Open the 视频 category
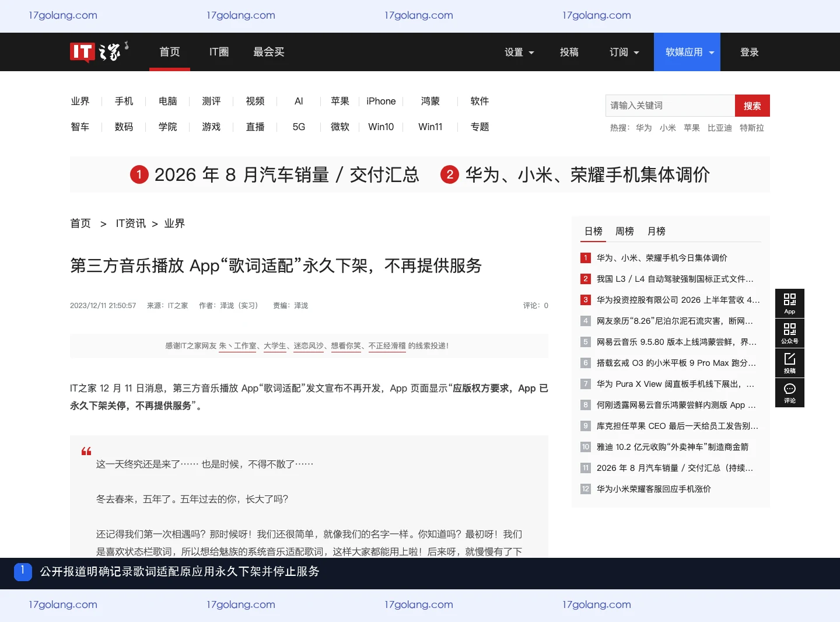 (255, 101)
